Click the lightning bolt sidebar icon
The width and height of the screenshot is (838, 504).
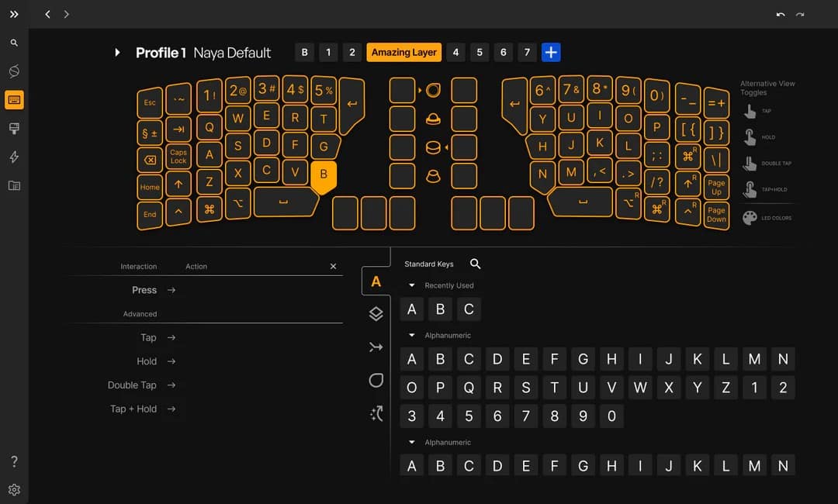pos(14,157)
